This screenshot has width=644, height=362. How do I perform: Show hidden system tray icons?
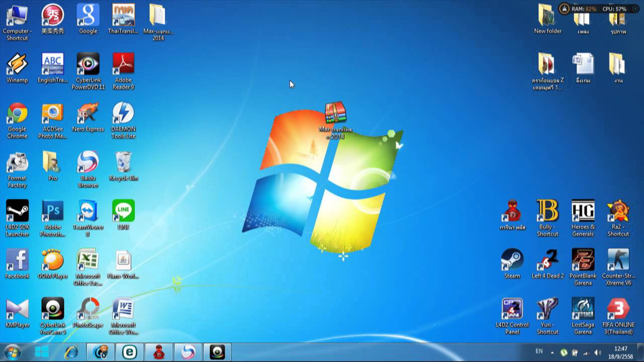pyautogui.click(x=552, y=352)
